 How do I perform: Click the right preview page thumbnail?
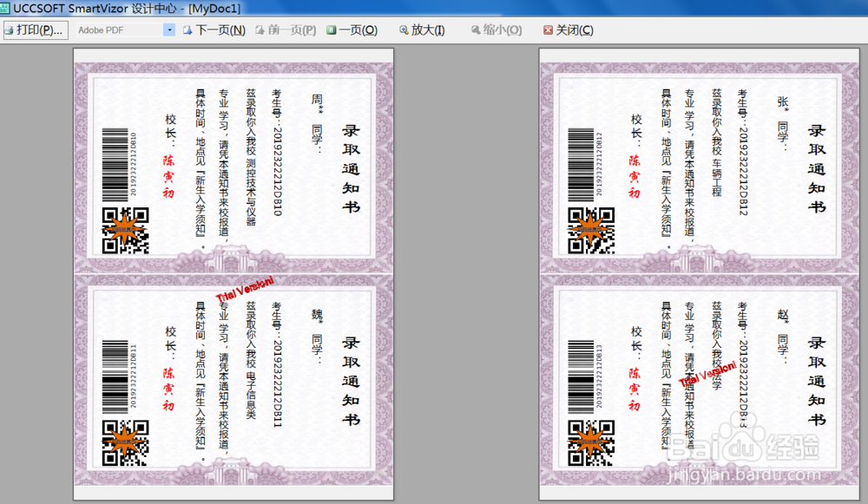(700, 274)
